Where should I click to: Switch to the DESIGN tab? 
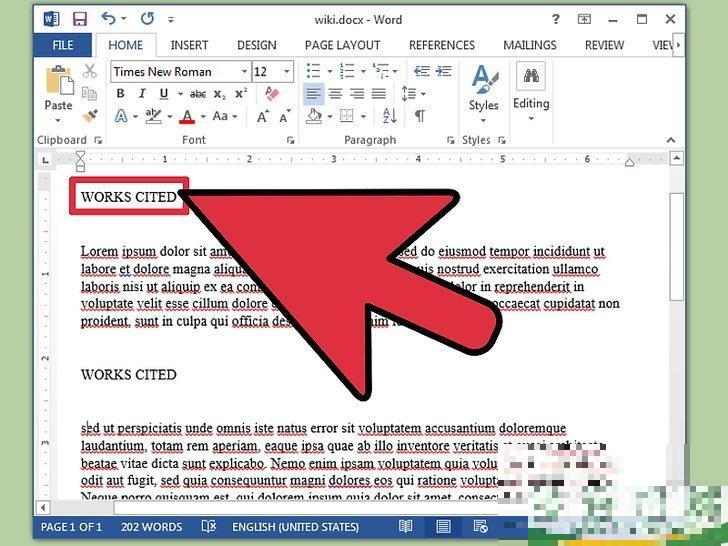click(x=257, y=45)
